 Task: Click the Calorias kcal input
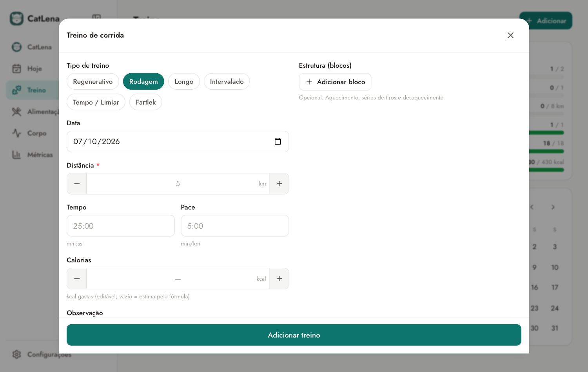(178, 279)
